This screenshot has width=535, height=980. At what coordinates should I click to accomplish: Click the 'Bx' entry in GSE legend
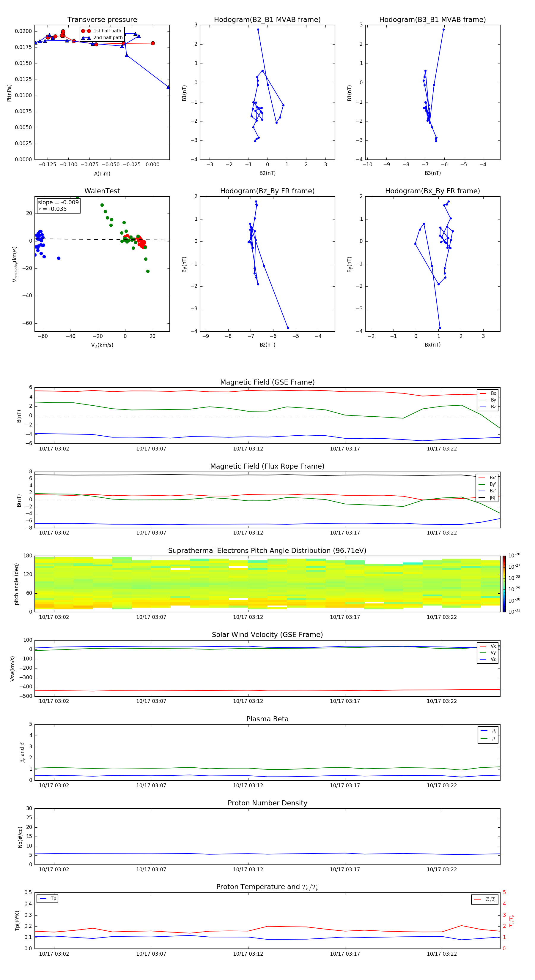[488, 393]
